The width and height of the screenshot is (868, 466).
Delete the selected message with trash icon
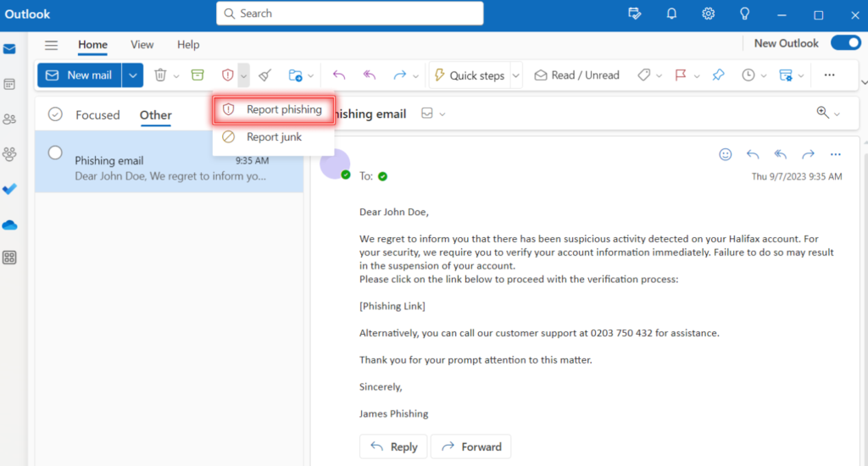tap(160, 75)
